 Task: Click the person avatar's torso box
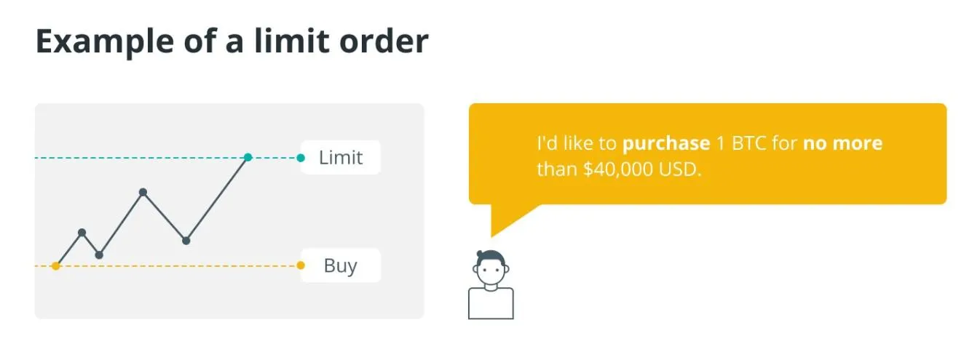(491, 303)
